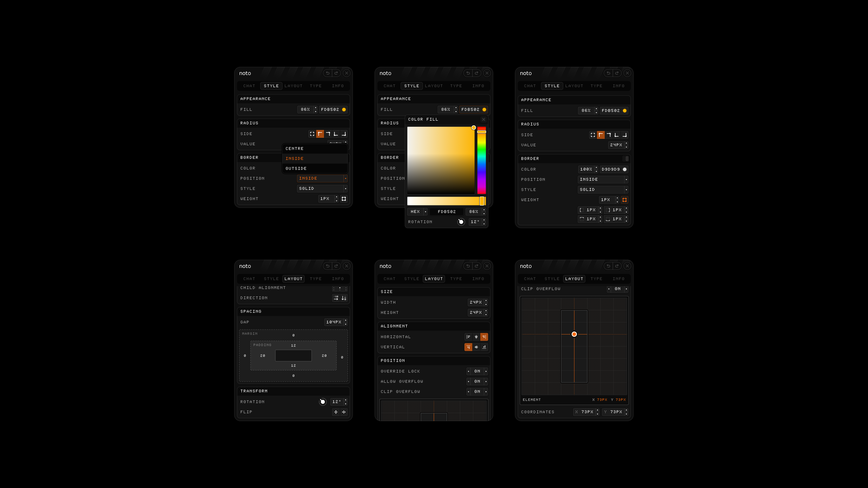The height and width of the screenshot is (488, 868).
Task: Select top-right corner radius icon above the open position menu
Action: (x=328, y=134)
